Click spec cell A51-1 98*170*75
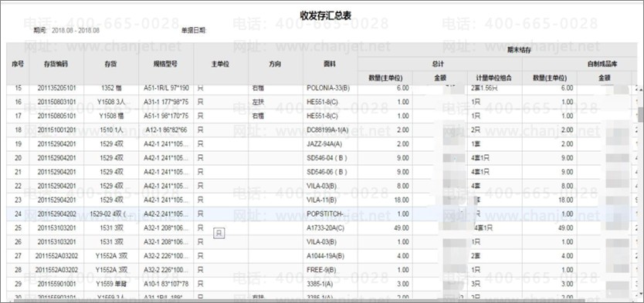The image size is (644, 303). 166,116
